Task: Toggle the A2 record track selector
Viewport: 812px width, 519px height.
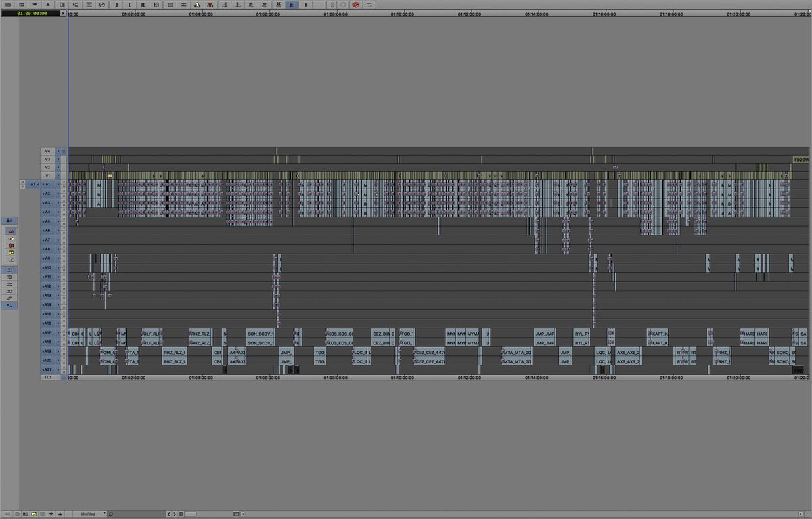Action: (48, 193)
